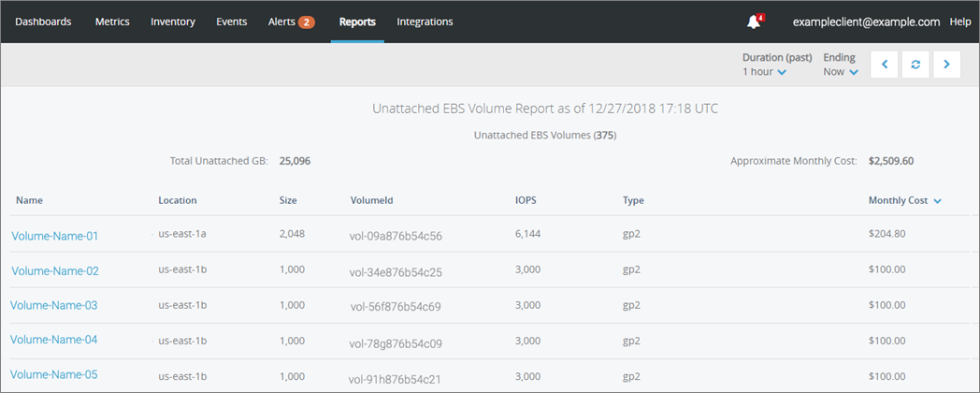The image size is (980, 393).
Task: Select the gp2 type for Volume-Name-01
Action: point(631,235)
